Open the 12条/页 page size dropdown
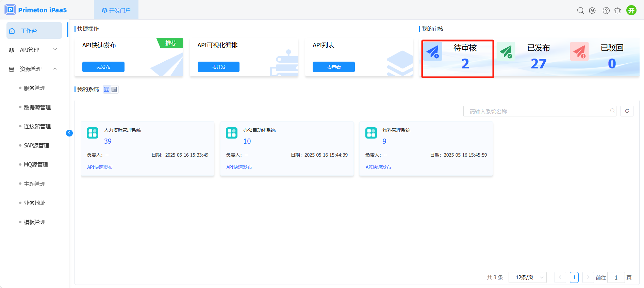This screenshot has width=644, height=288. click(x=527, y=277)
